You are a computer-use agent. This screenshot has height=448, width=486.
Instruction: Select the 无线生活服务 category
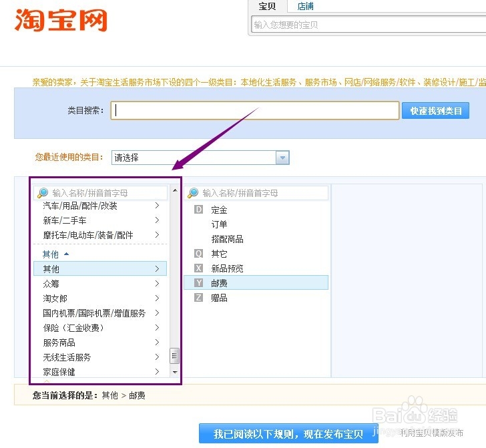(100, 357)
